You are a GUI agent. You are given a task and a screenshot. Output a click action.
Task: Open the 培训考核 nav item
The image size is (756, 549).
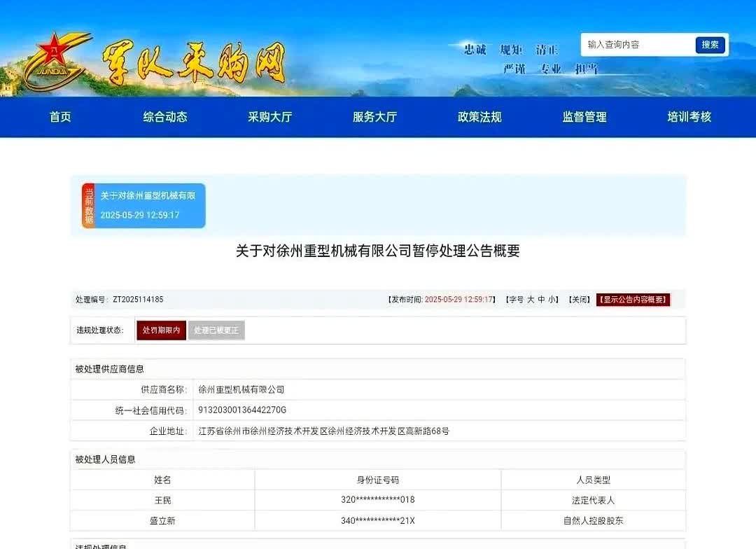[689, 117]
